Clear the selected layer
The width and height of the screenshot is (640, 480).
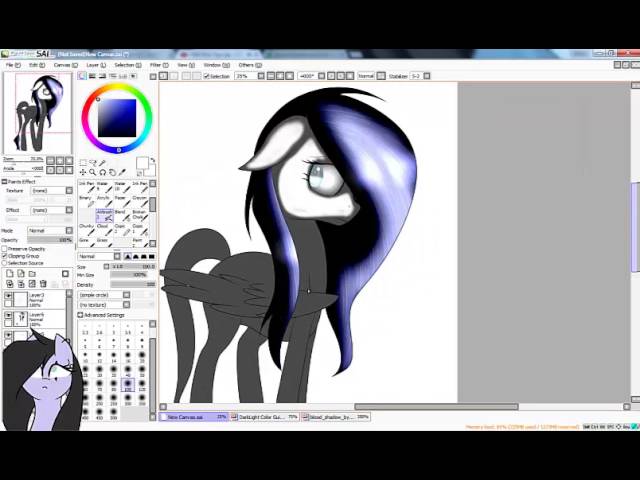[x=32, y=284]
